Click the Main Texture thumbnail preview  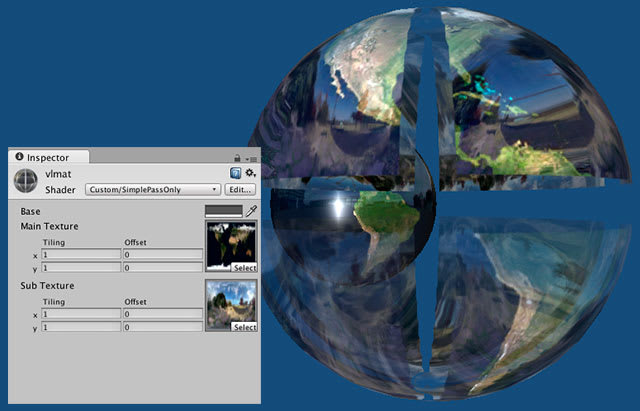point(230,243)
